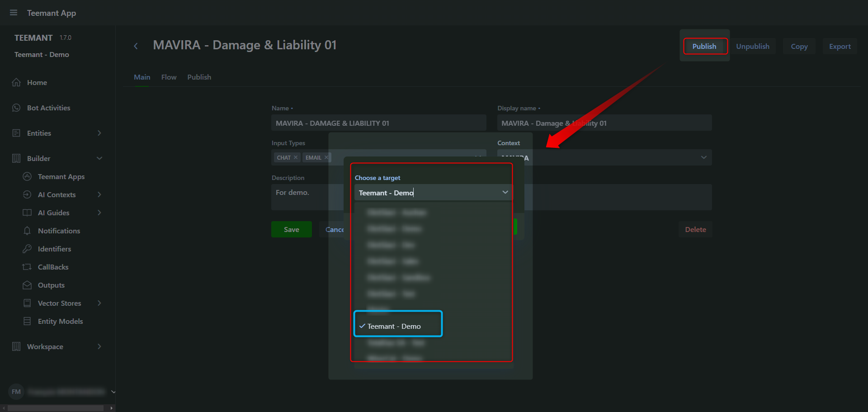
Task: Select the checked Teemant - Demo option
Action: [394, 326]
